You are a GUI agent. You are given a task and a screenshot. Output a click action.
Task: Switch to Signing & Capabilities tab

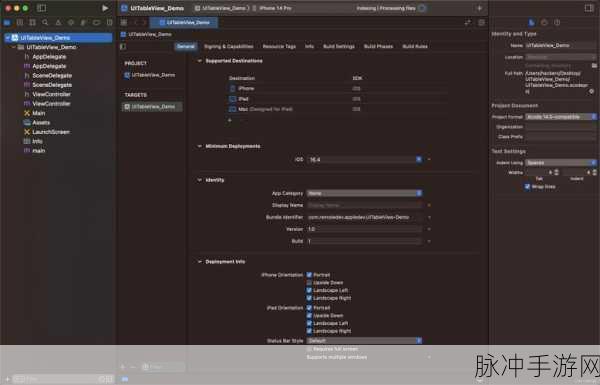pyautogui.click(x=229, y=46)
